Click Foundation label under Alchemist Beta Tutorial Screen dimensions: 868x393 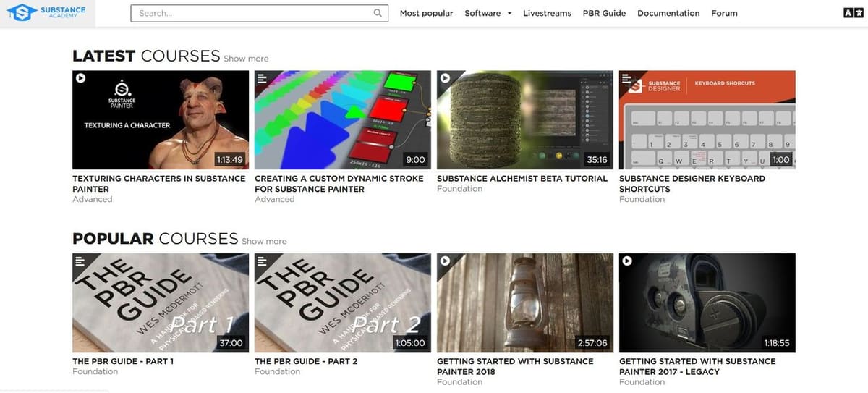click(x=459, y=189)
